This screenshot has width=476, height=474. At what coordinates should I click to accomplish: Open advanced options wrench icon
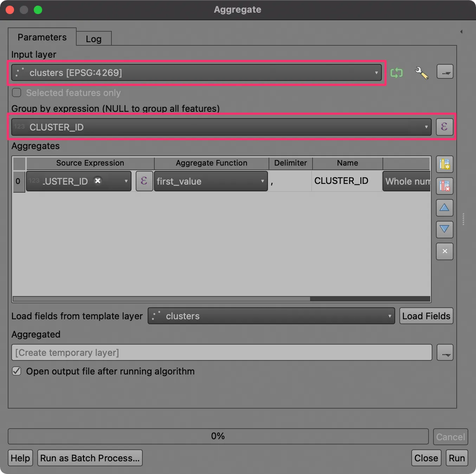pos(422,73)
